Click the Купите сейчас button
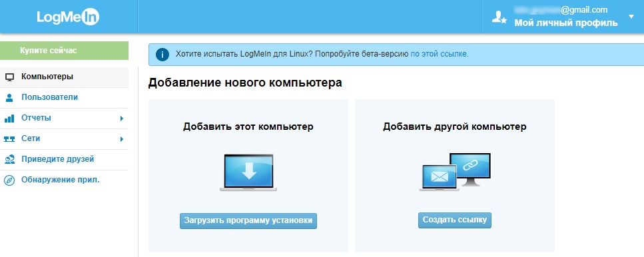The image size is (644, 257). click(x=64, y=51)
